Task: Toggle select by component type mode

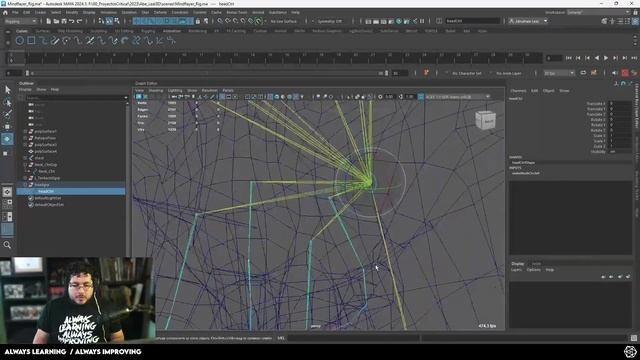Action: click(x=117, y=21)
